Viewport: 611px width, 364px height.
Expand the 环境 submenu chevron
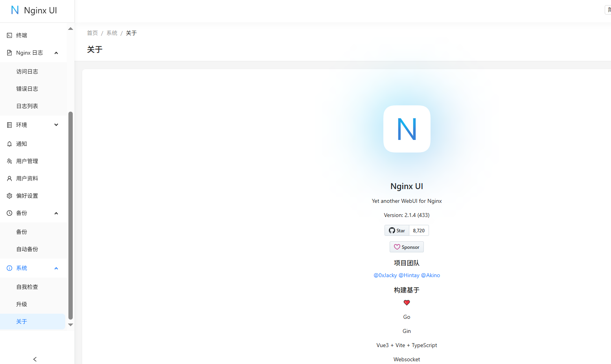(56, 125)
